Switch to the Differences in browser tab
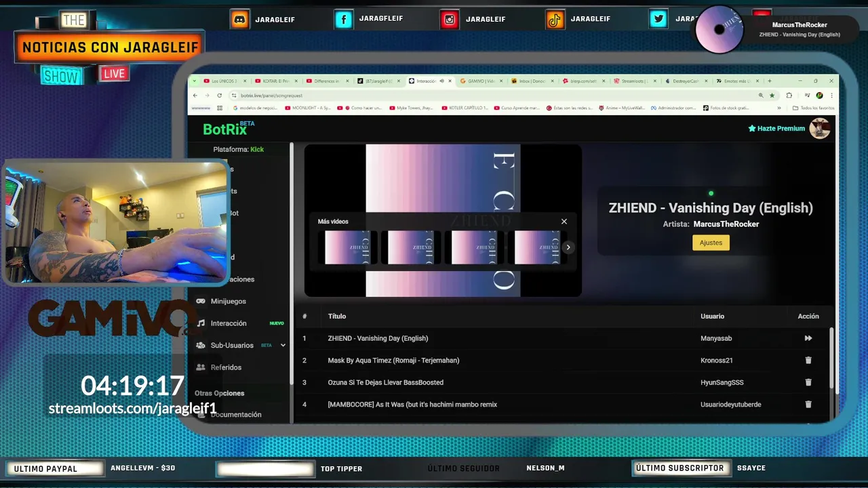The height and width of the screenshot is (488, 868). tap(327, 81)
